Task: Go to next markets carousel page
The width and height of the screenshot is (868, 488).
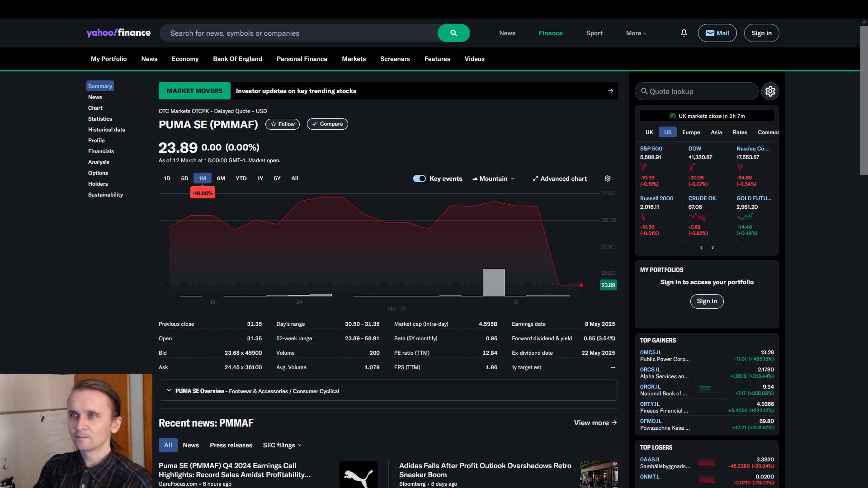Action: coord(712,248)
